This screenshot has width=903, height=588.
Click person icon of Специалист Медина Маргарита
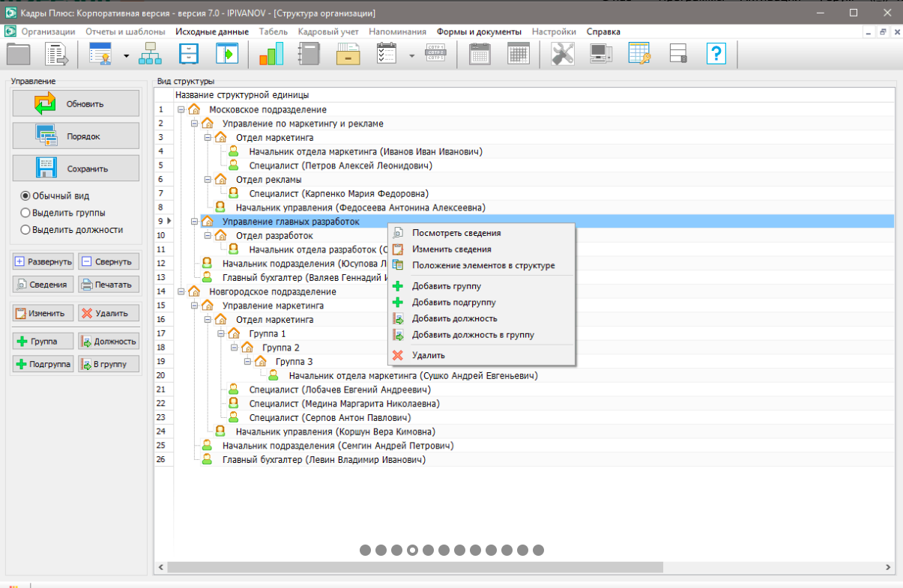234,404
